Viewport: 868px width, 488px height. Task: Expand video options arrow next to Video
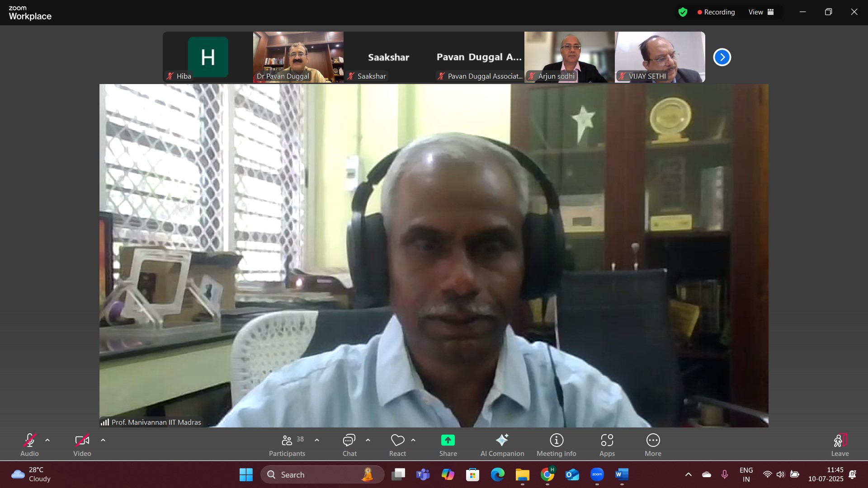(x=103, y=440)
